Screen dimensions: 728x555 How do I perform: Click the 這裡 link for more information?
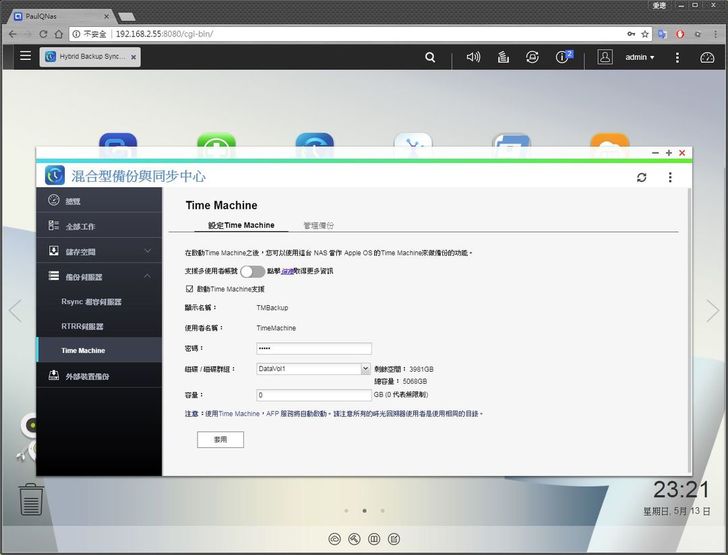point(288,271)
